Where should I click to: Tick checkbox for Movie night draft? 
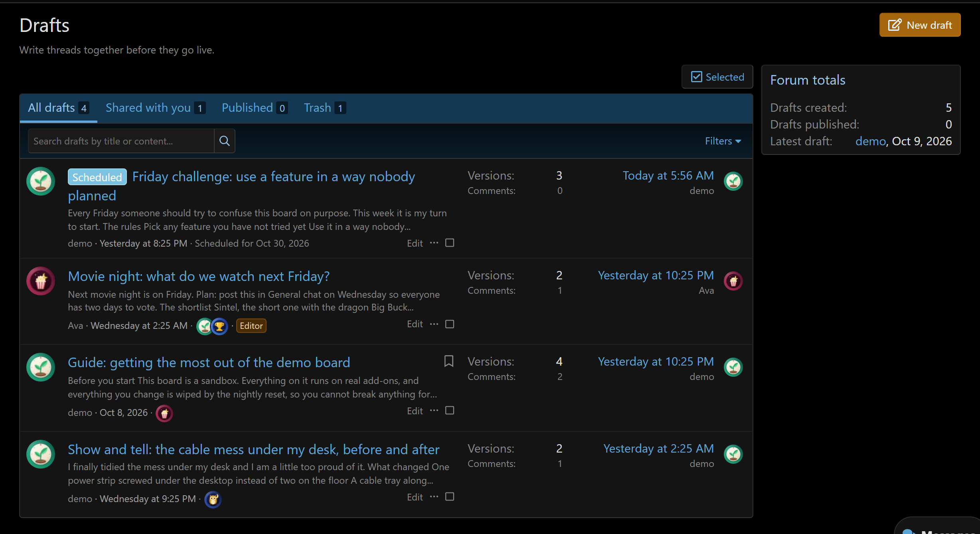(x=450, y=324)
